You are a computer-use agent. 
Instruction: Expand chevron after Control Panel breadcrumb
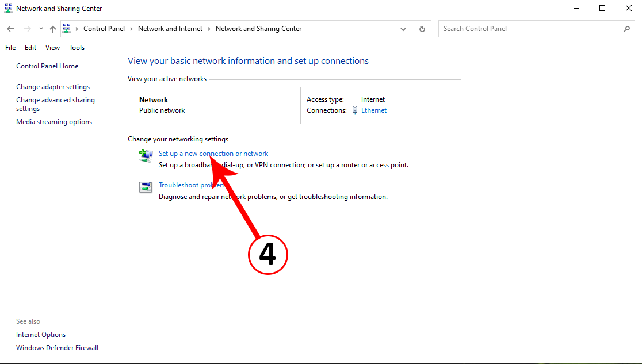point(131,29)
